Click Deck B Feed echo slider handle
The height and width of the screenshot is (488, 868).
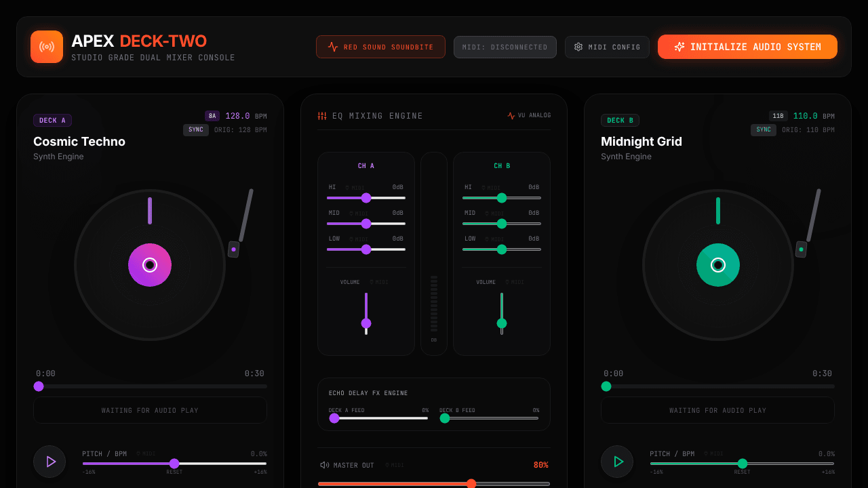click(445, 418)
